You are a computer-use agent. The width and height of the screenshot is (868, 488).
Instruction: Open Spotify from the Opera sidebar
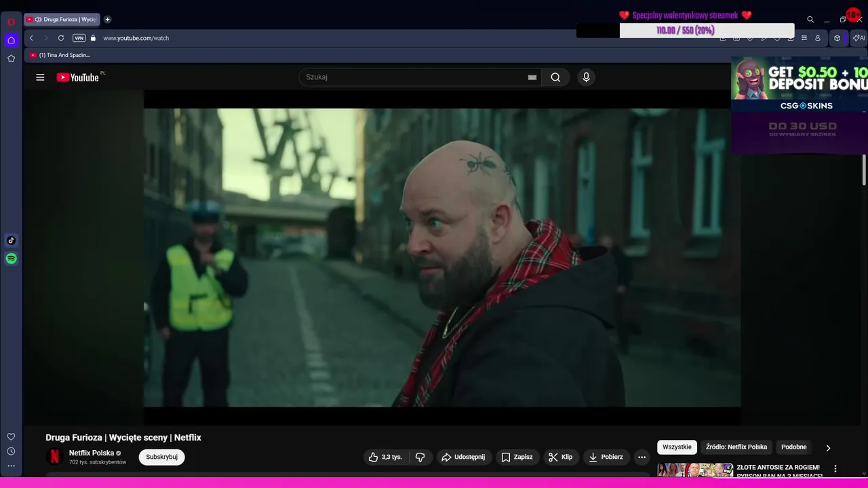[11, 258]
